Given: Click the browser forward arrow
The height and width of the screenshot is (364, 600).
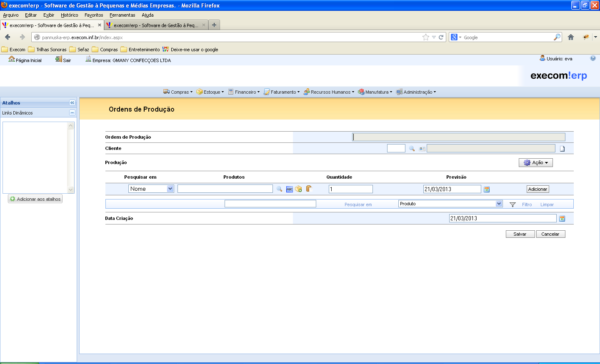Looking at the screenshot, I should point(22,37).
